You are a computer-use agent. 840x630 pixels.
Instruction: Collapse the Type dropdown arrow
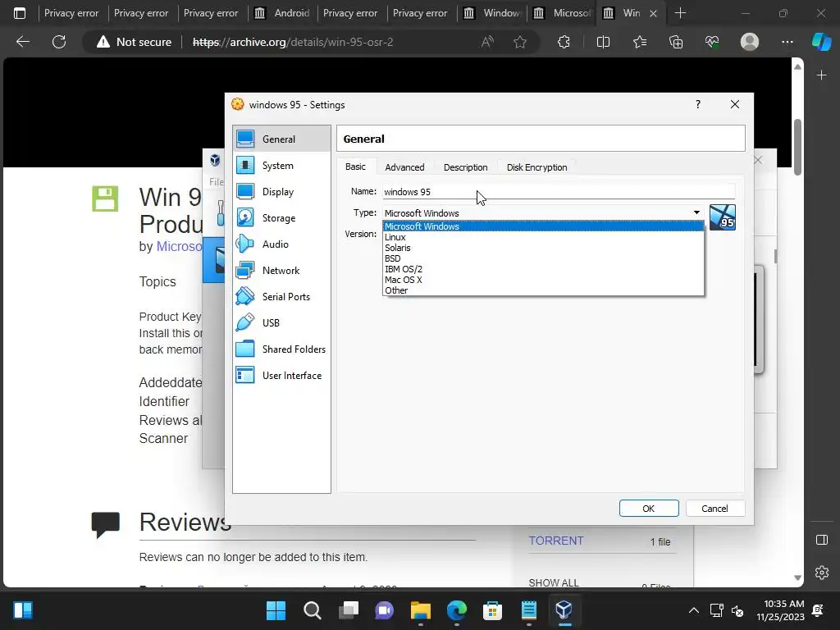696,212
